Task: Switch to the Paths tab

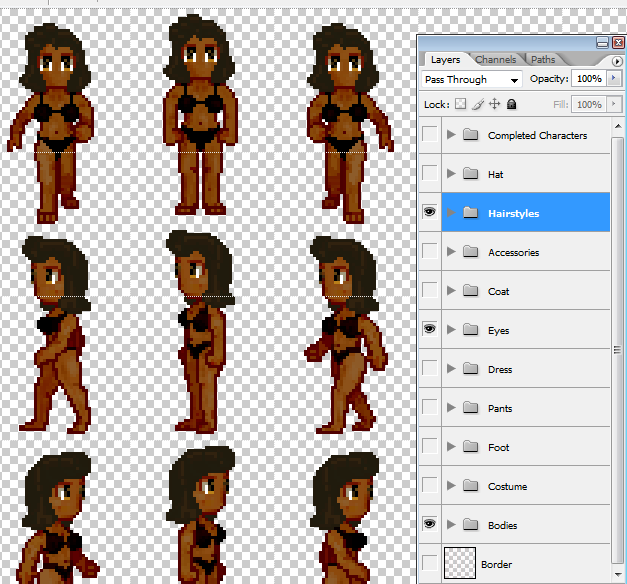Action: tap(543, 60)
